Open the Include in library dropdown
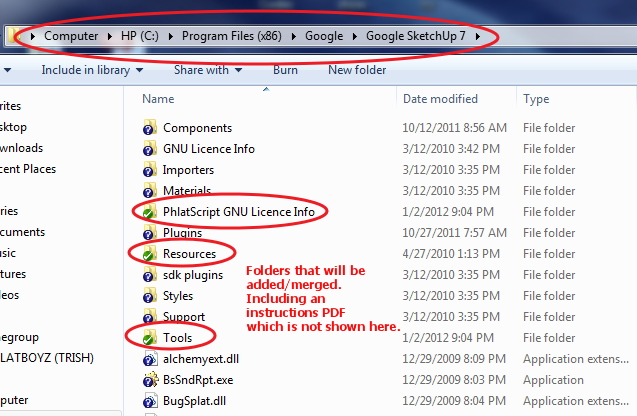The width and height of the screenshot is (637, 416). tap(92, 71)
